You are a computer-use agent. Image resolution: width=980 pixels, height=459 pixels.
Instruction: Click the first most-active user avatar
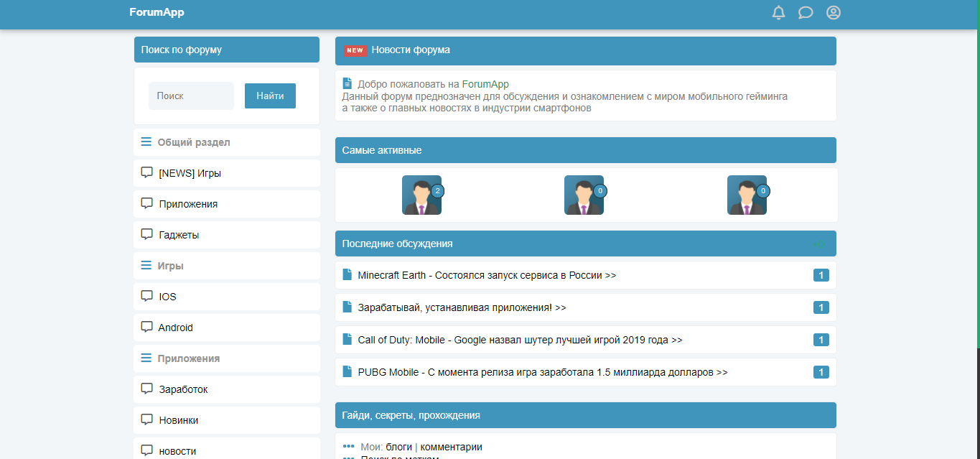pos(421,195)
